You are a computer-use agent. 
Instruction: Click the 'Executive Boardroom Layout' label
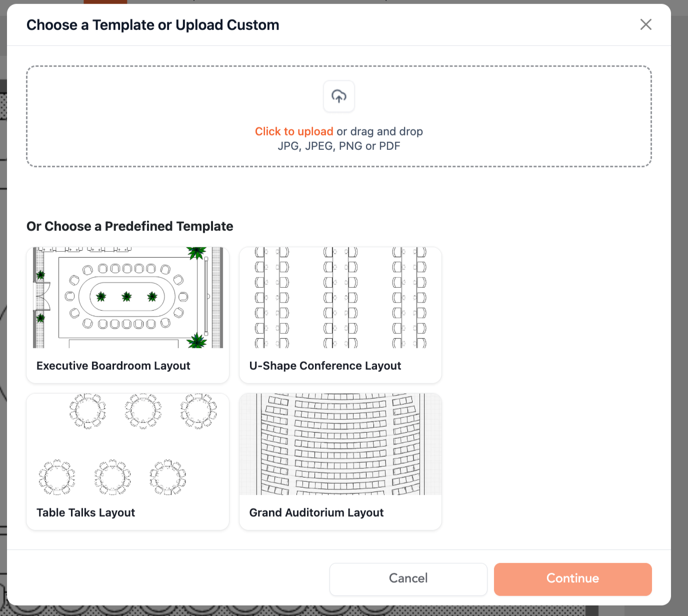click(113, 366)
